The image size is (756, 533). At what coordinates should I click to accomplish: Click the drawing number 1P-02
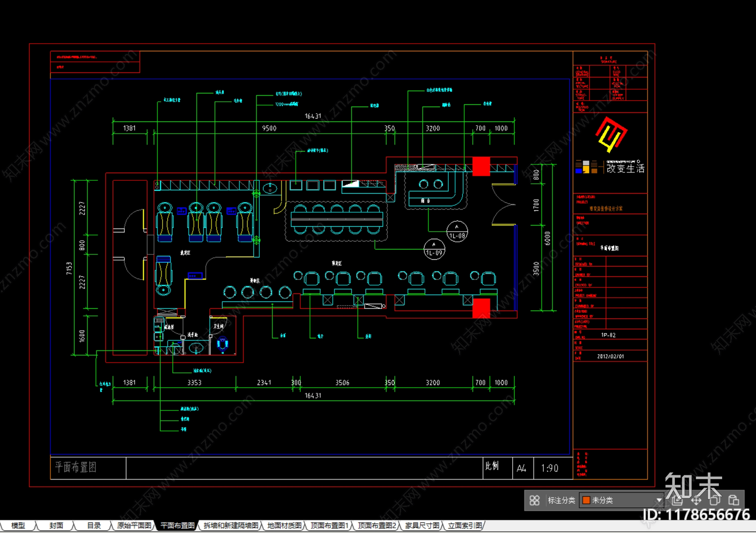pos(608,335)
